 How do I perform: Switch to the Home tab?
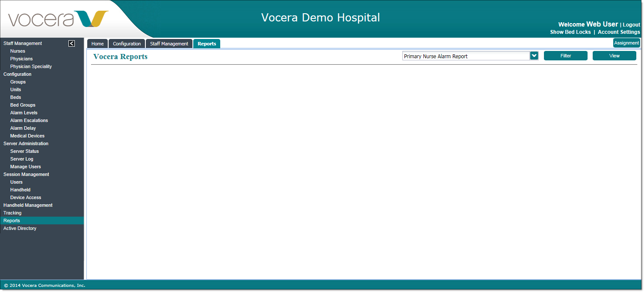(97, 44)
